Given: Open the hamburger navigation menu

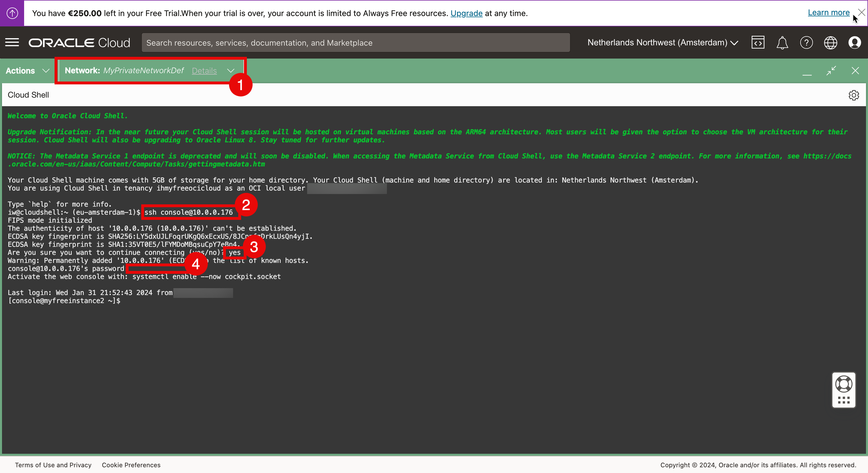Looking at the screenshot, I should pos(12,42).
